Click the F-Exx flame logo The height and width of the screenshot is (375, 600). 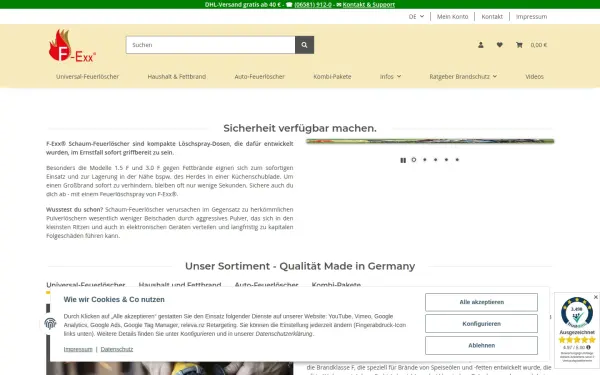[72, 46]
